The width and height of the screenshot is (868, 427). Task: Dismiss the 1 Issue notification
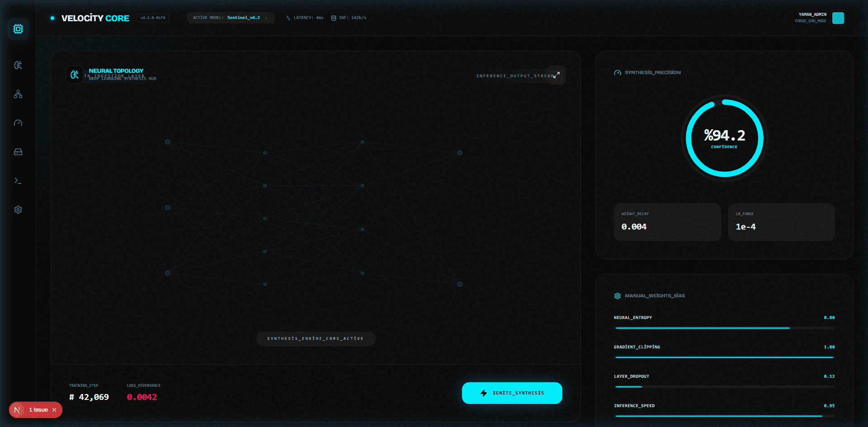54,410
